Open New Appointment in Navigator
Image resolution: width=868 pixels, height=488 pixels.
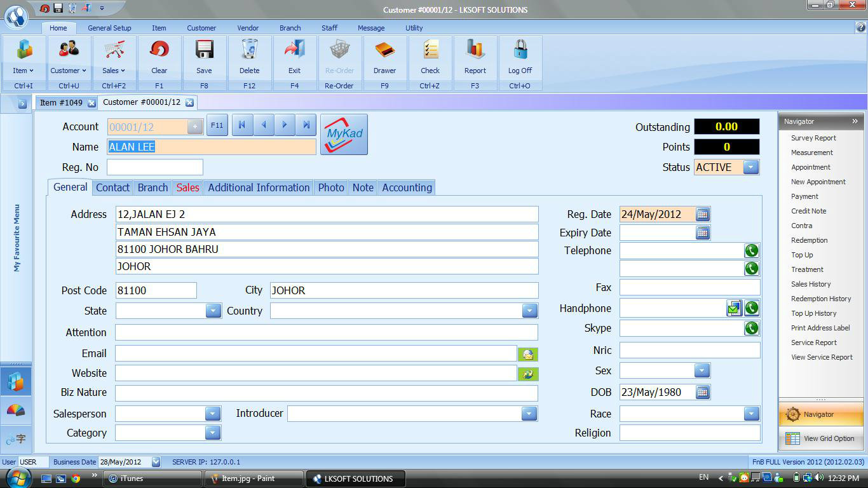tap(818, 182)
